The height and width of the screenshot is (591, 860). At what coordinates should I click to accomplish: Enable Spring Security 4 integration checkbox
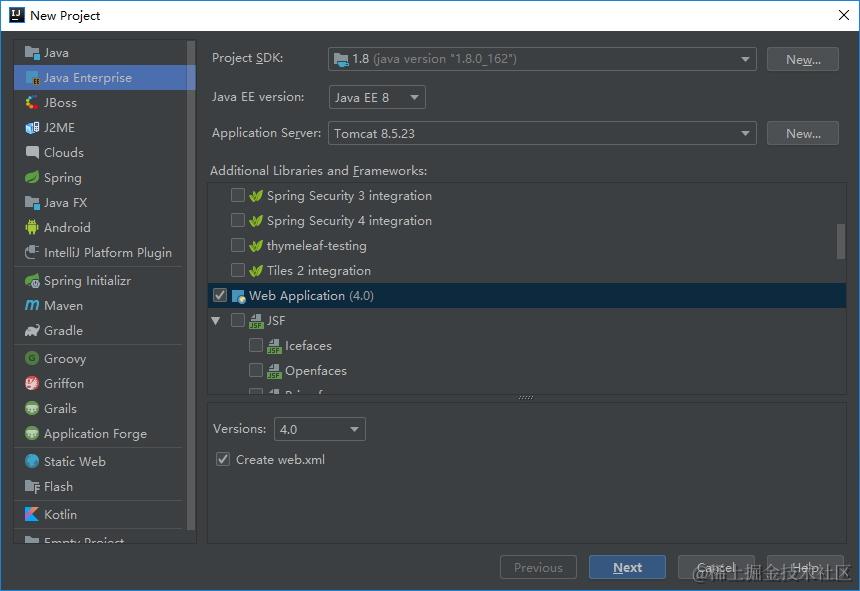pyautogui.click(x=237, y=220)
